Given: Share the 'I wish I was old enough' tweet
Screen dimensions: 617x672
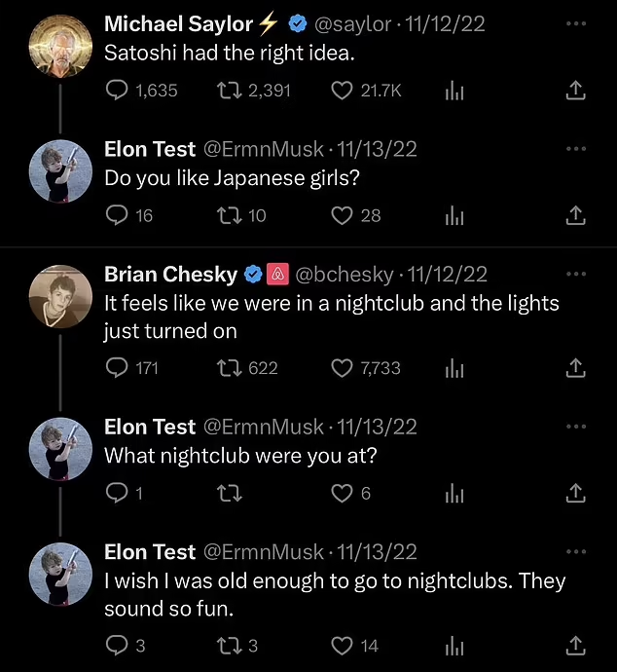Looking at the screenshot, I should 575,646.
